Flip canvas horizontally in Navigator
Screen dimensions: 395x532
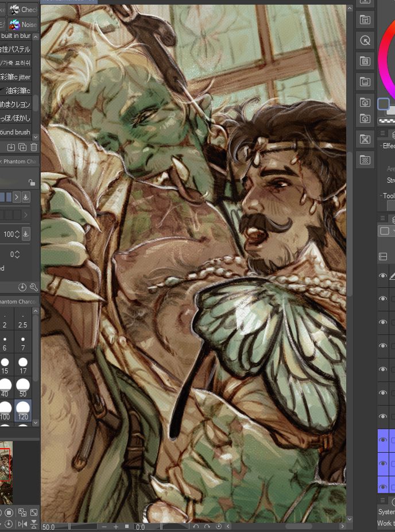pyautogui.click(x=22, y=524)
